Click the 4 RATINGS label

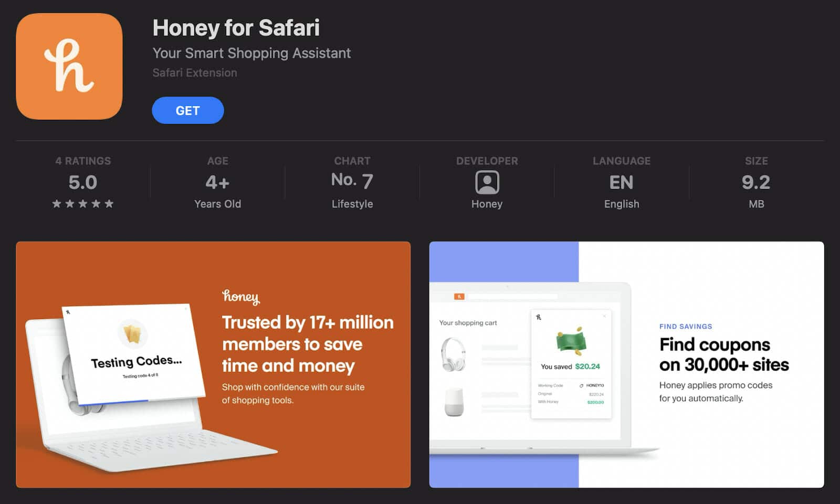point(83,161)
